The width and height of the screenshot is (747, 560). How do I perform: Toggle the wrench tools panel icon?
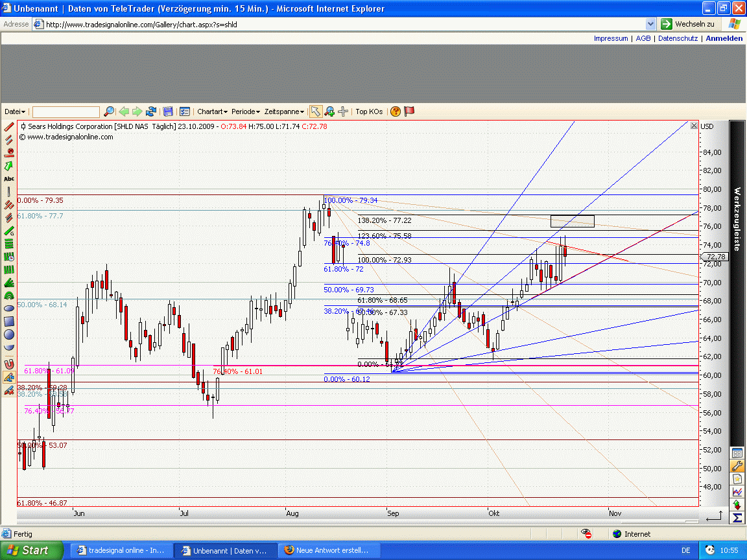click(737, 466)
